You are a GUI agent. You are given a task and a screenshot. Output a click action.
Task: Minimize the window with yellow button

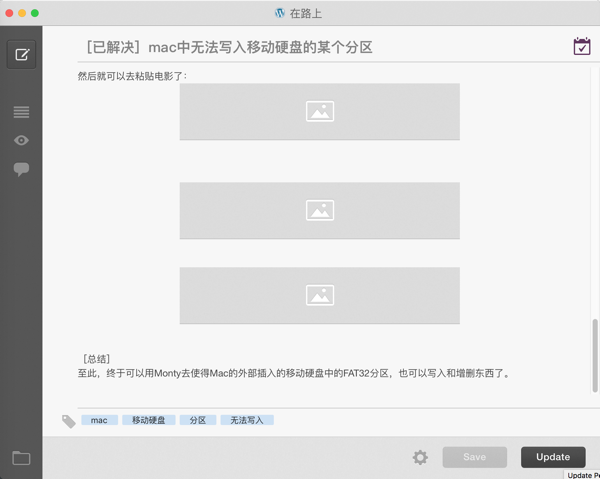click(22, 13)
